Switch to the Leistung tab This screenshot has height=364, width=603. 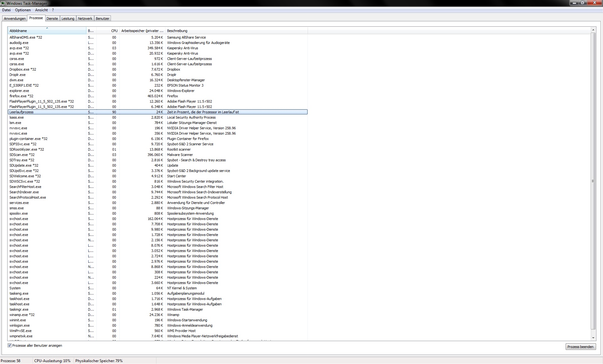(68, 19)
